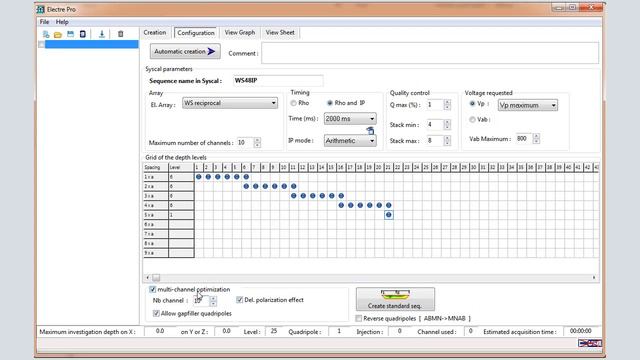Adjust the Stack max stepper arrows

[x=447, y=141]
